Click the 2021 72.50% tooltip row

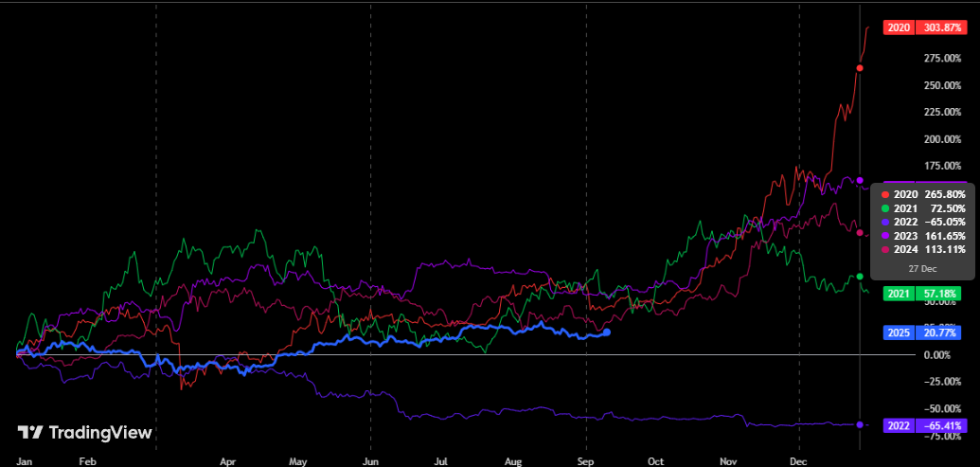coord(922,208)
